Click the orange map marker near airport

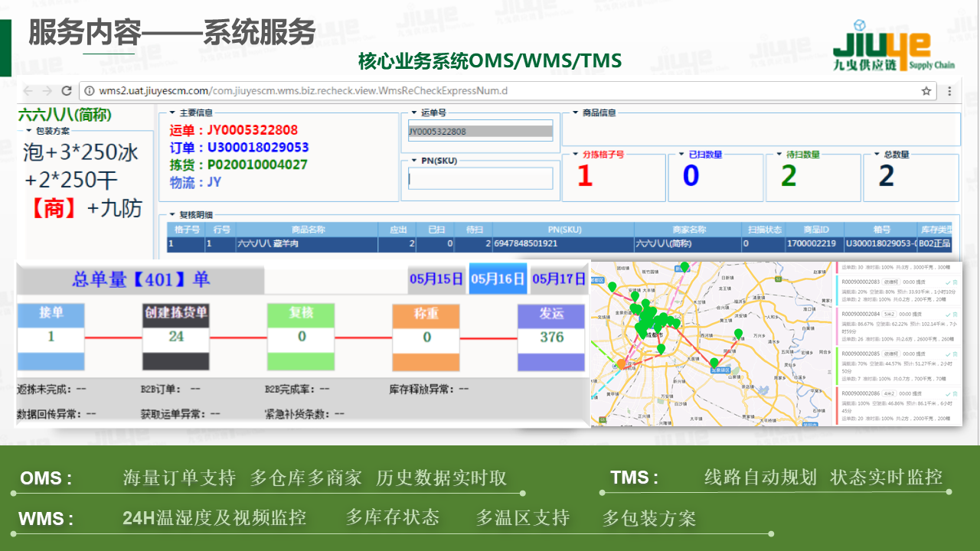(x=622, y=364)
